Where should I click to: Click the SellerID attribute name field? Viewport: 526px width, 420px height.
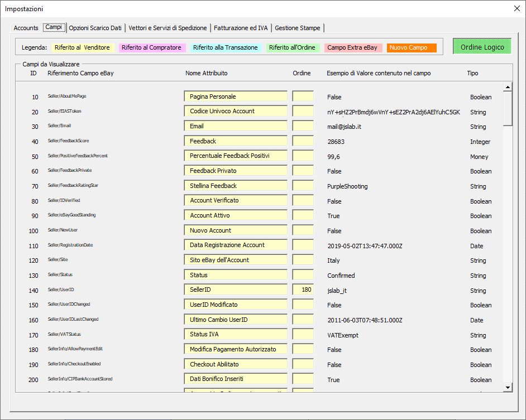click(236, 289)
